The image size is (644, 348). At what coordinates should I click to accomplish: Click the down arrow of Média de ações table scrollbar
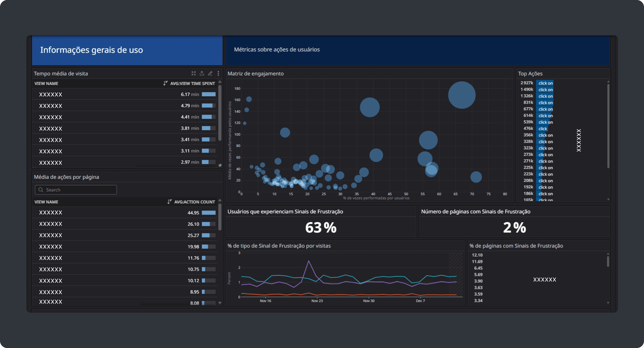[220, 303]
